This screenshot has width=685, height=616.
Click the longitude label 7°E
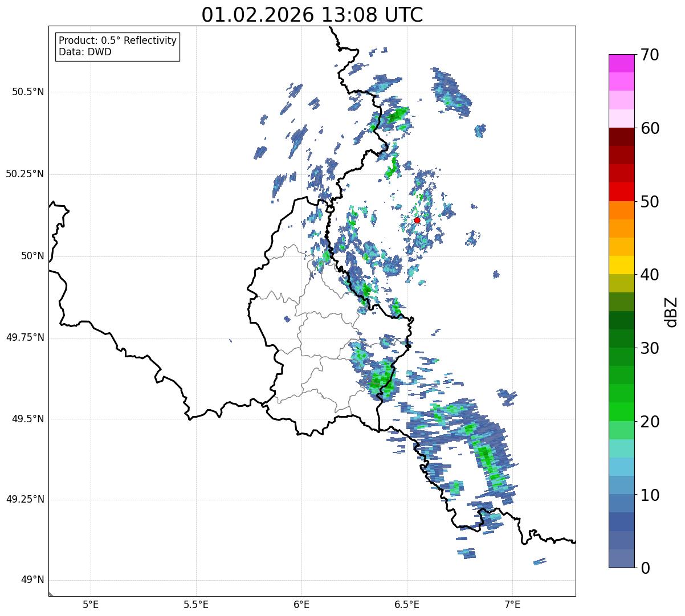(x=512, y=605)
